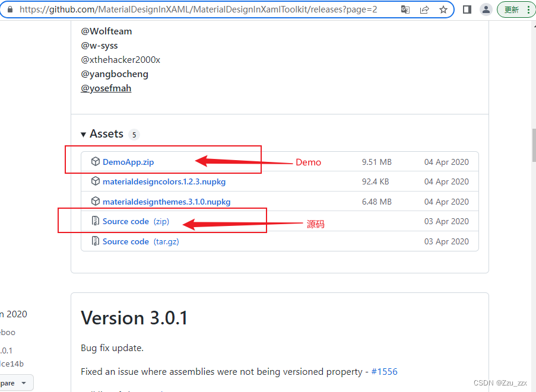
Task: Toggle the browser side panel icon
Action: coord(467,9)
